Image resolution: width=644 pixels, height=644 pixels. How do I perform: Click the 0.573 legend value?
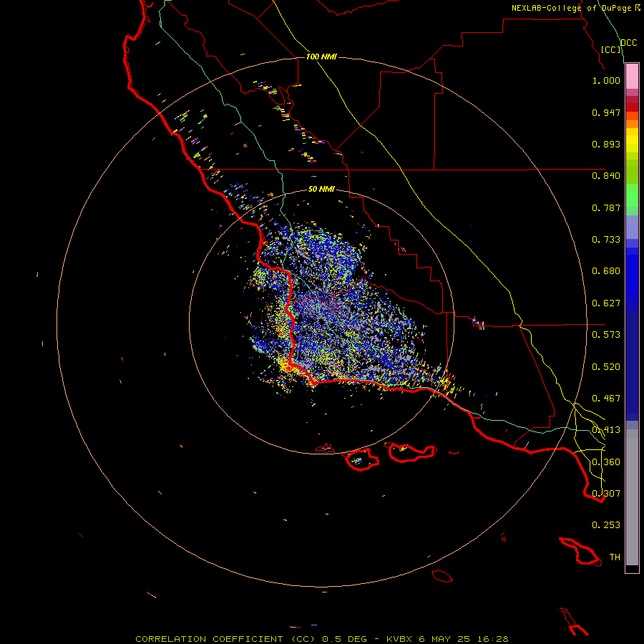[x=606, y=335]
